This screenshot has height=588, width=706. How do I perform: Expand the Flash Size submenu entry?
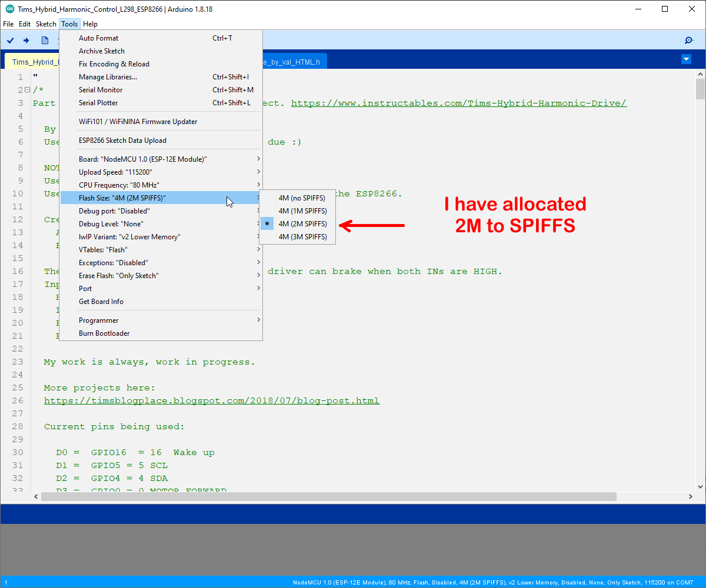click(x=161, y=198)
